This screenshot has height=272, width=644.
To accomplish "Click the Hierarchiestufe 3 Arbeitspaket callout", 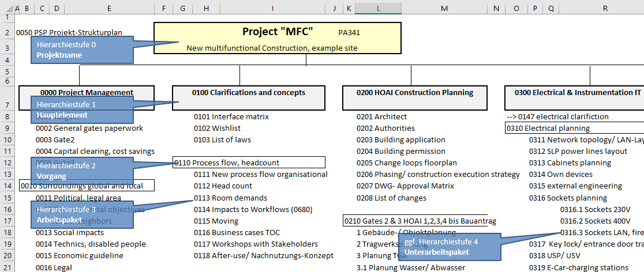I will point(81,214).
